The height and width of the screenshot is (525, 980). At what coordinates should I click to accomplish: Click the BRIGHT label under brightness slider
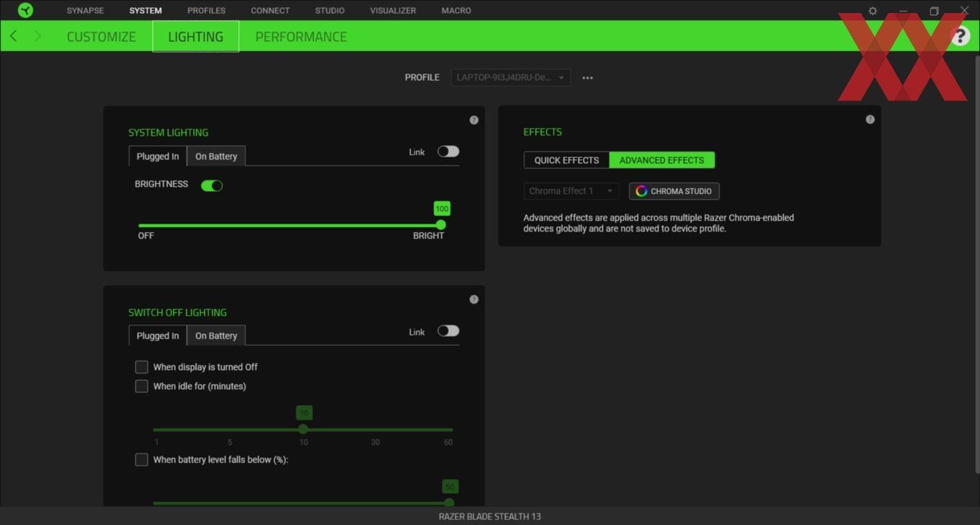(x=428, y=236)
